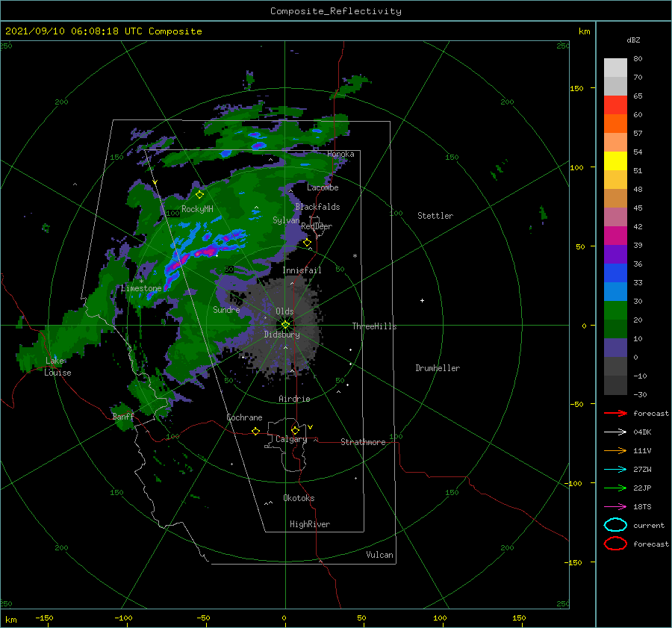The width and height of the screenshot is (672, 628).
Task: Click the Sundre label
Action: coord(226,310)
